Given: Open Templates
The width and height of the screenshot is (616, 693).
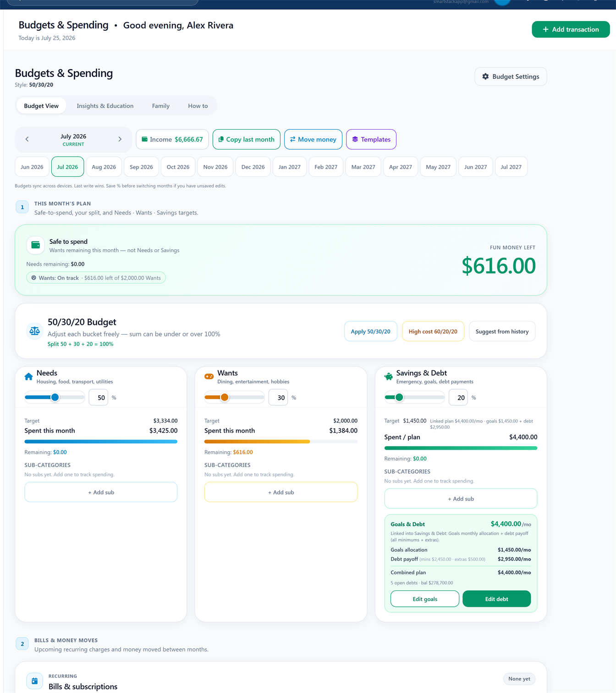Looking at the screenshot, I should [x=371, y=139].
